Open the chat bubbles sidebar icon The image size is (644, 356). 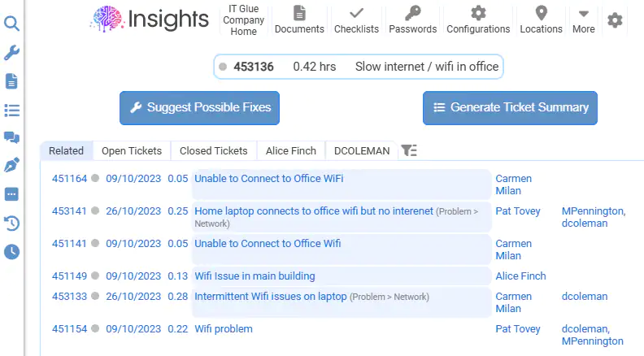pyautogui.click(x=11, y=137)
